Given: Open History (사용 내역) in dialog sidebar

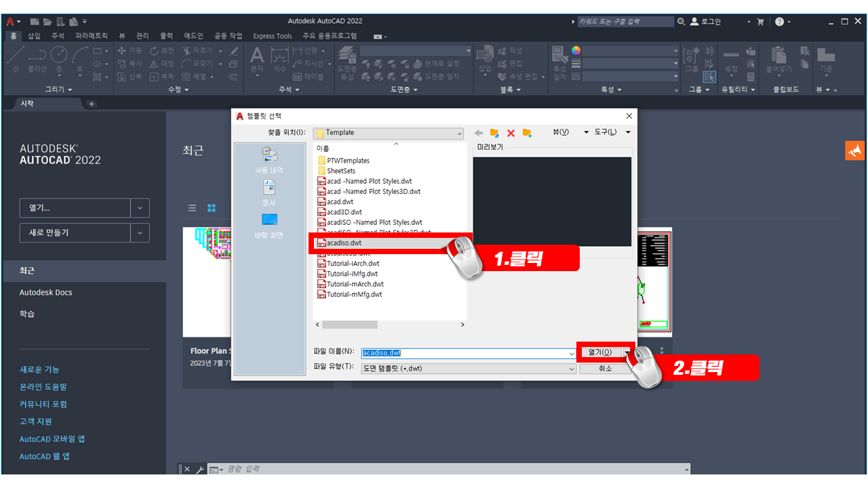Looking at the screenshot, I should click(269, 161).
